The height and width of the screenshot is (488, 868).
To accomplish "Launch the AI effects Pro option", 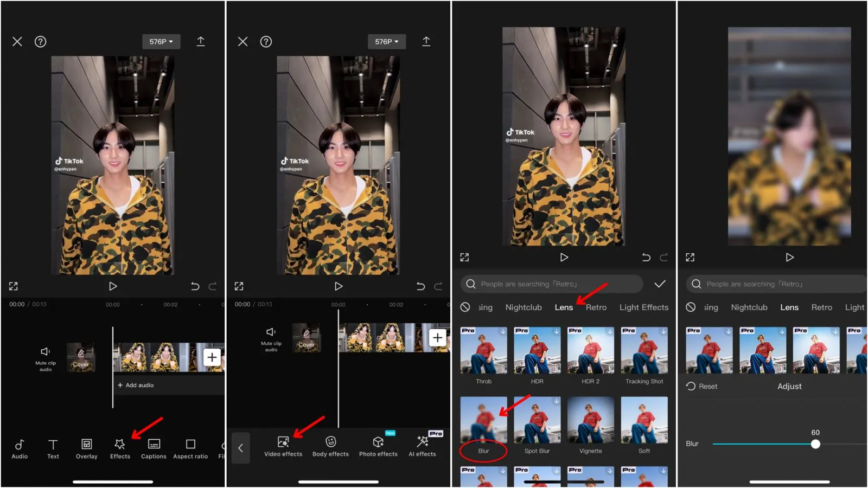I will coord(422,447).
